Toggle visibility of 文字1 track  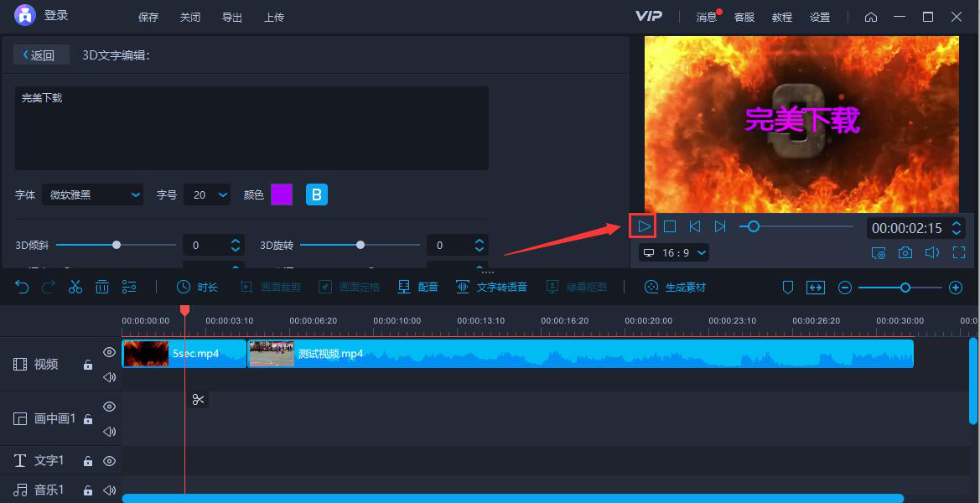tap(109, 461)
